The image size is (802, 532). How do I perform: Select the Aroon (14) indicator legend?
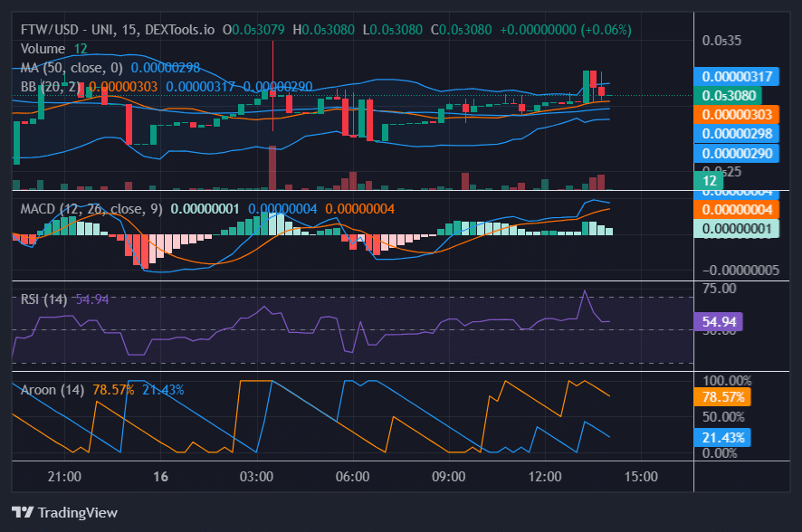53,390
